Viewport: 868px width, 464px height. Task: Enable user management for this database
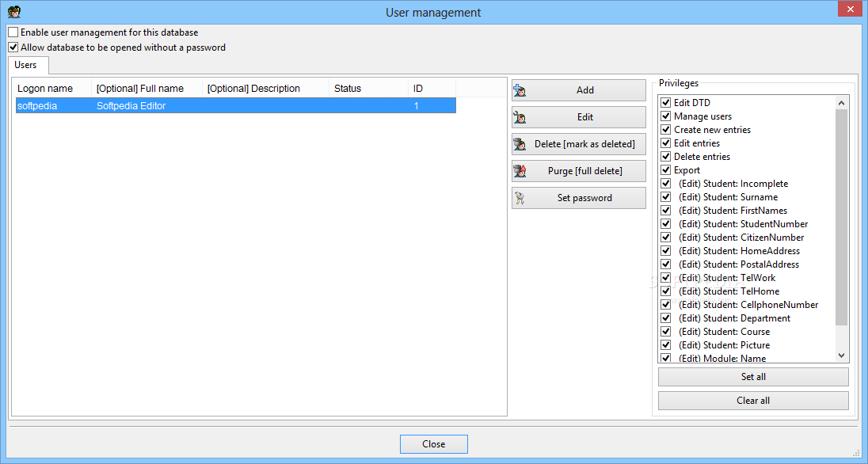[x=13, y=32]
